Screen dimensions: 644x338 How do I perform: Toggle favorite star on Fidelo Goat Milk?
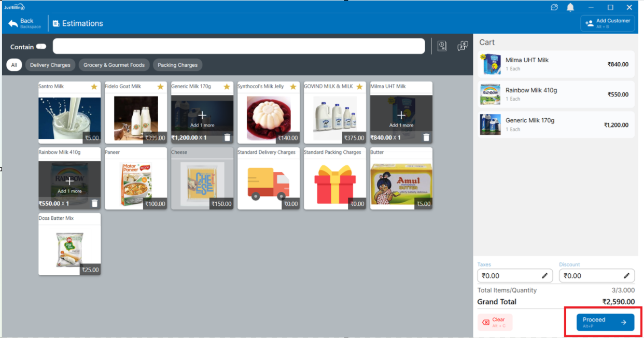[160, 87]
